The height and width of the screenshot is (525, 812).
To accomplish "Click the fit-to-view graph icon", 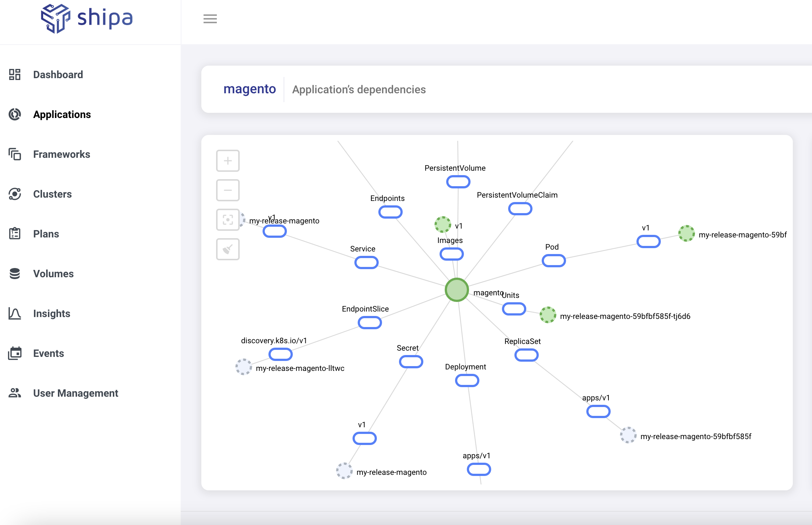I will pyautogui.click(x=228, y=220).
